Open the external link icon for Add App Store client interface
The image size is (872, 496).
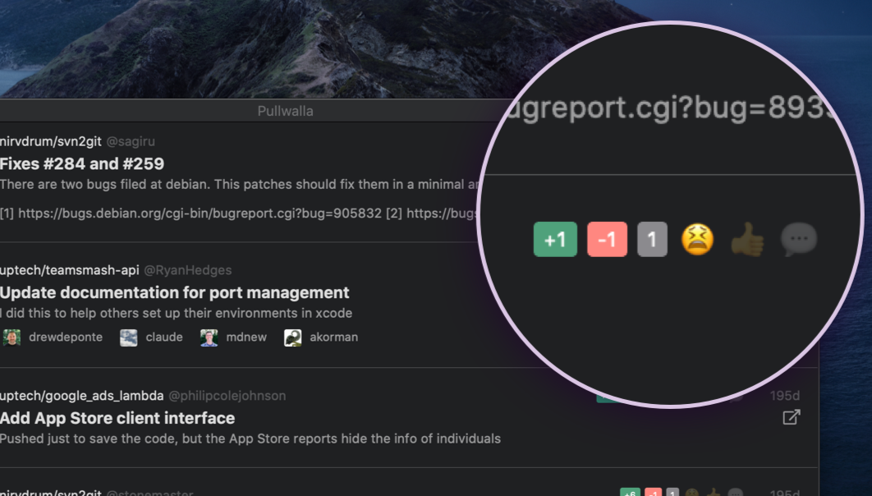791,417
